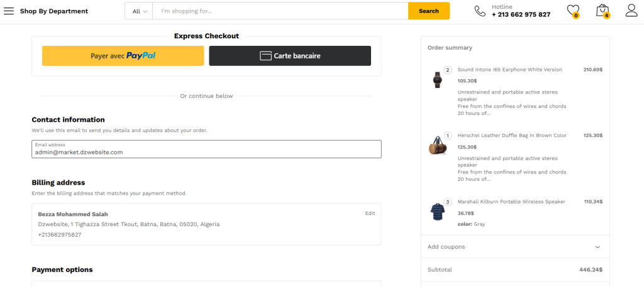This screenshot has height=287, width=644.
Task: Click the "I'm shopping for..." search box
Action: (x=280, y=11)
